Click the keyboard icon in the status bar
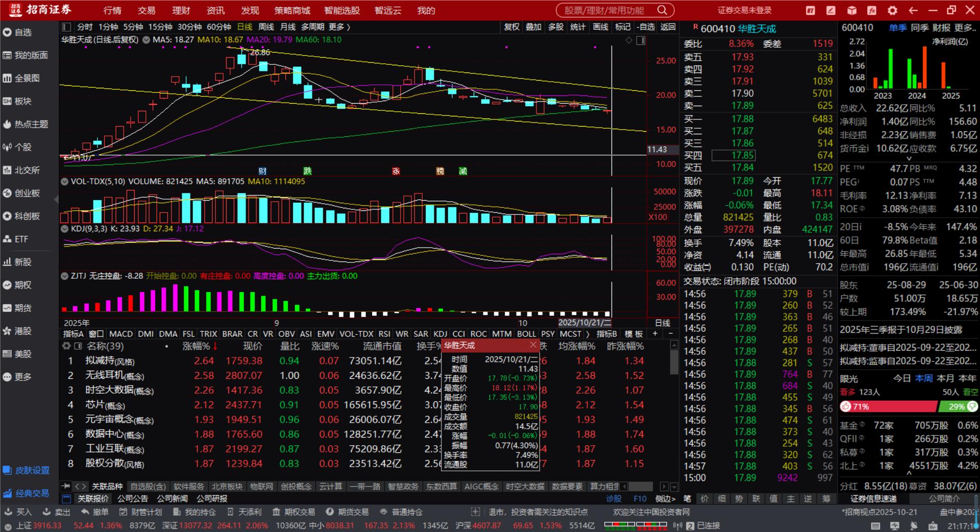Viewport: 980px width, 532px height. pyautogui.click(x=875, y=526)
